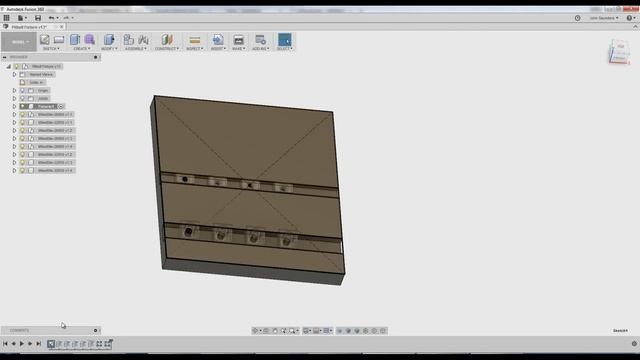This screenshot has height=360, width=640.
Task: Open the ASSEMBLE dropdown menu
Action: point(136,49)
